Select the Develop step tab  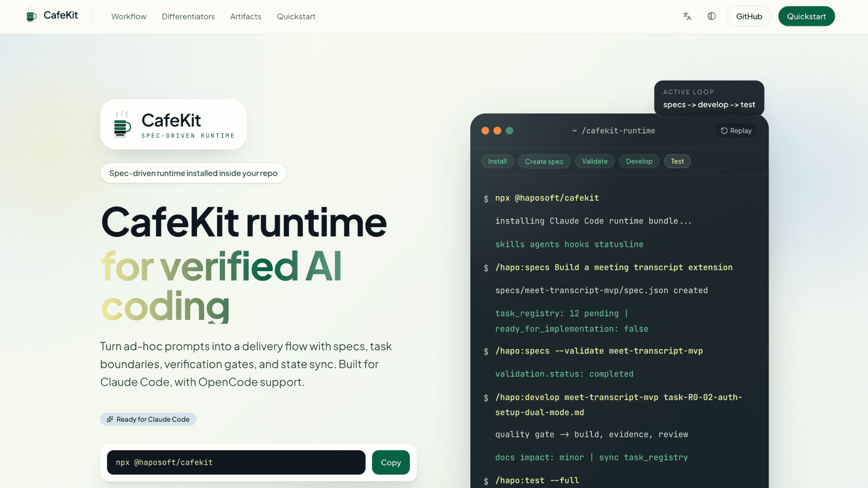pos(639,161)
